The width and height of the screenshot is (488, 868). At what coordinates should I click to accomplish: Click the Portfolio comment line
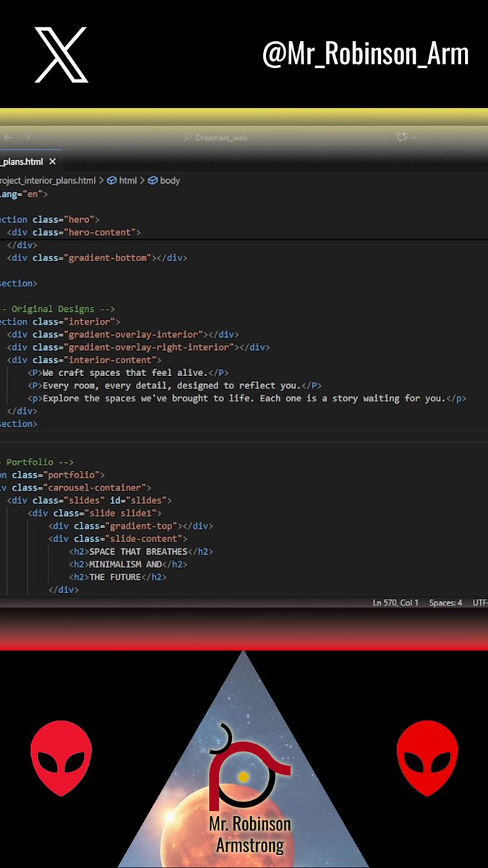tap(37, 462)
